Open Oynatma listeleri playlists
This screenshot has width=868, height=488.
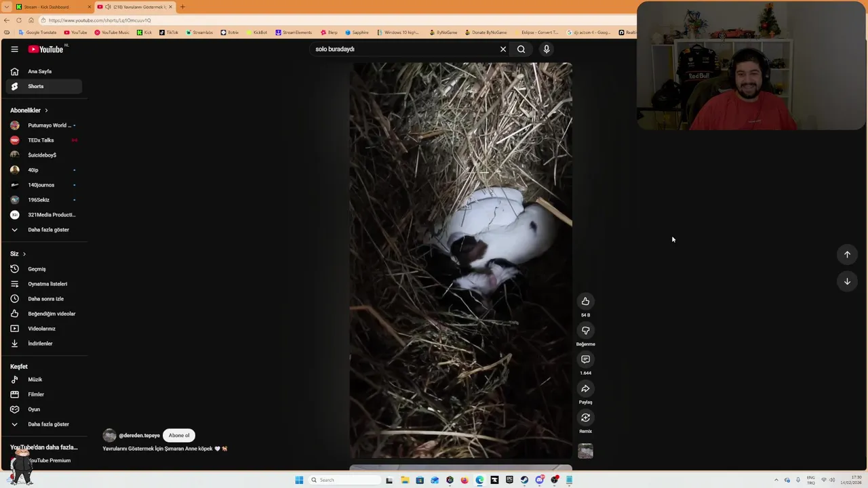point(43,284)
